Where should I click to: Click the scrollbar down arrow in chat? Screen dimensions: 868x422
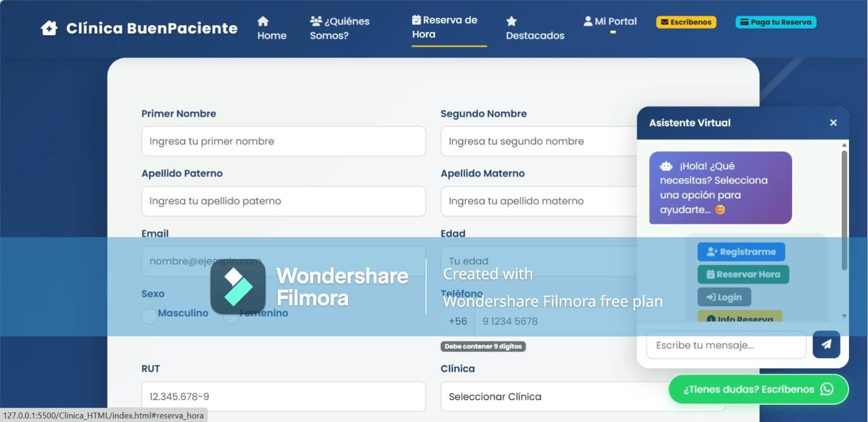pos(844,316)
